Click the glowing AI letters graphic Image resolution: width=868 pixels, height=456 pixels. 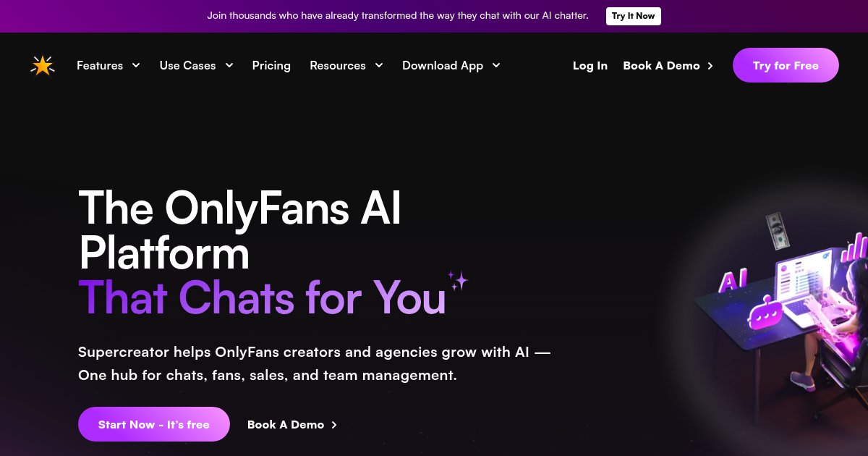coord(734,280)
